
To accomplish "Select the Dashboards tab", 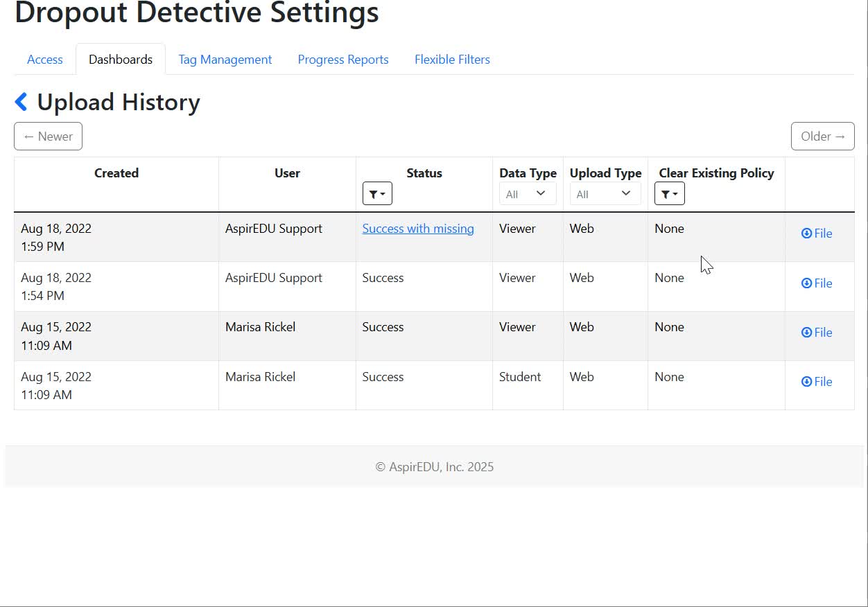I will [121, 60].
